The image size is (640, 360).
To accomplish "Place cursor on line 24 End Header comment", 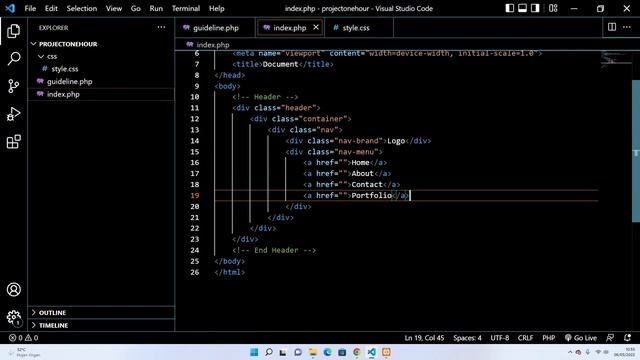I will pos(274,250).
